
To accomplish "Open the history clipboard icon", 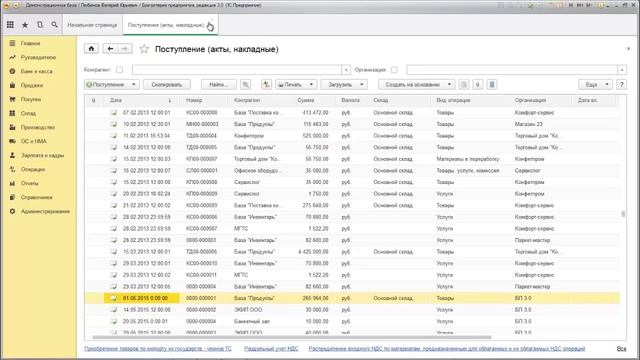I will point(40,25).
